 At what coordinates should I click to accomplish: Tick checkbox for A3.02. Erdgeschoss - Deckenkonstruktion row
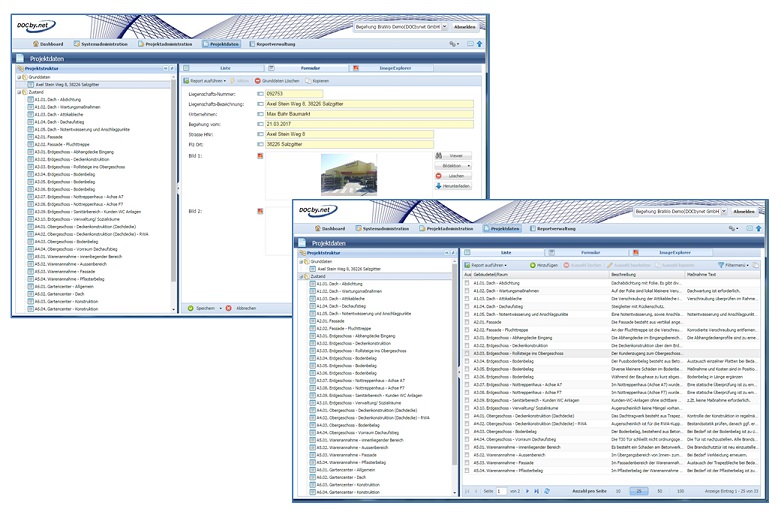click(467, 346)
